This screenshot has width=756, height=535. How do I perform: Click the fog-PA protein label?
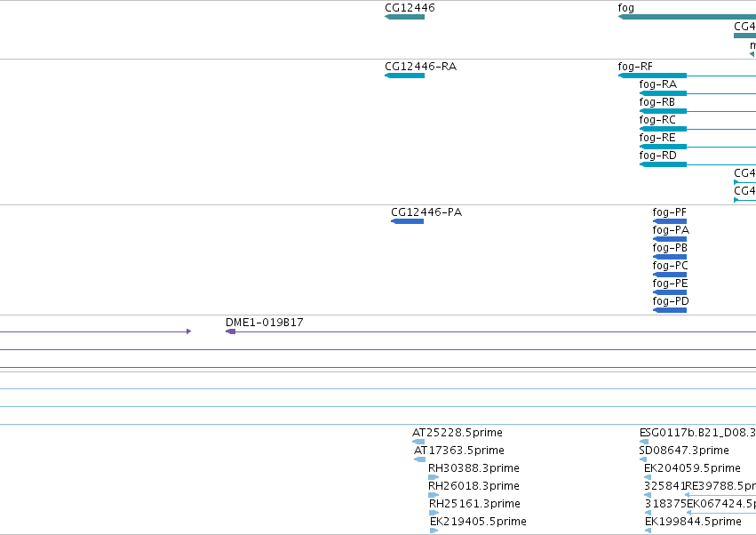(x=671, y=230)
